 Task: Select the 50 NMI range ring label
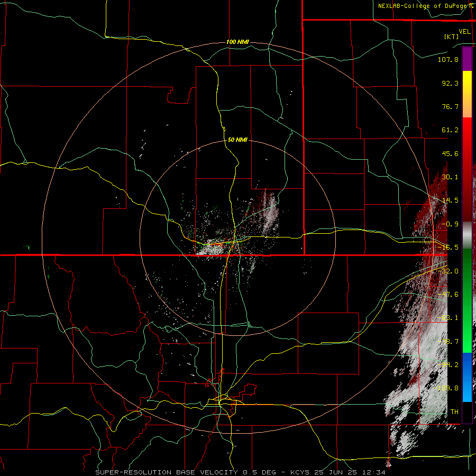tap(237, 140)
